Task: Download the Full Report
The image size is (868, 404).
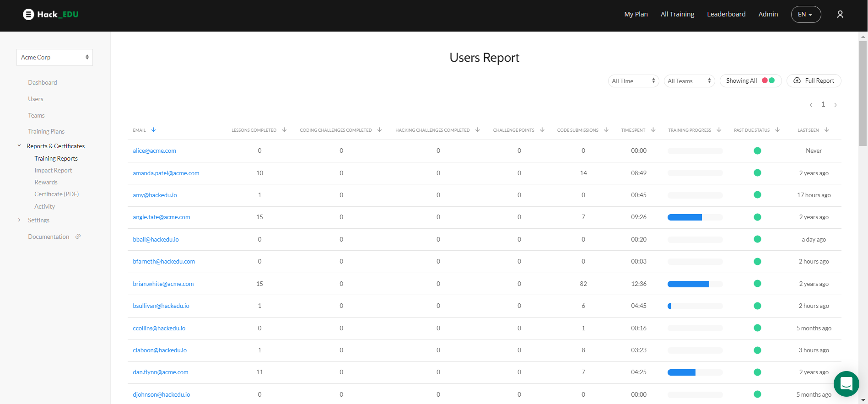Action: pos(814,81)
